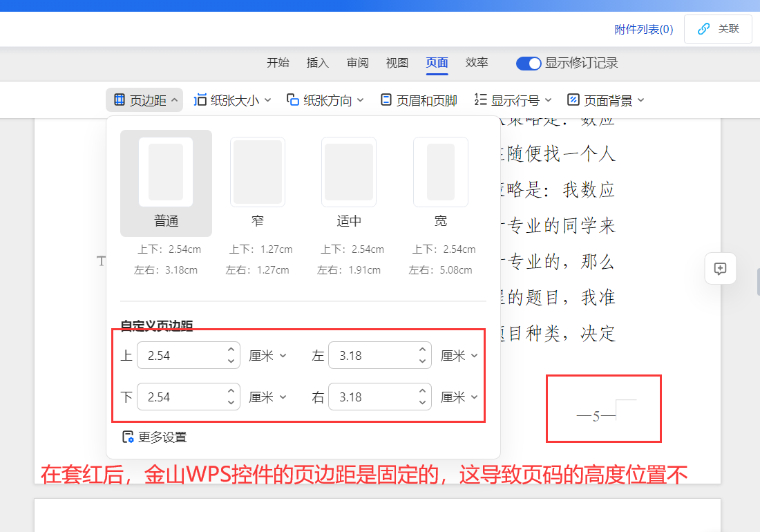Click the 页眉和页脚 header footer icon
Screen dimensions: 760x532
tap(386, 99)
